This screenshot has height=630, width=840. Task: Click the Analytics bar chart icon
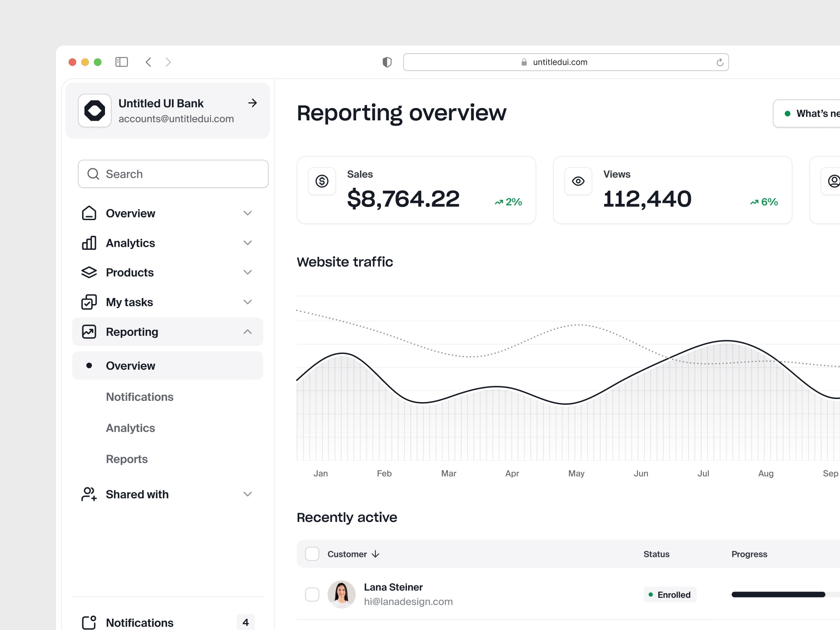89,243
